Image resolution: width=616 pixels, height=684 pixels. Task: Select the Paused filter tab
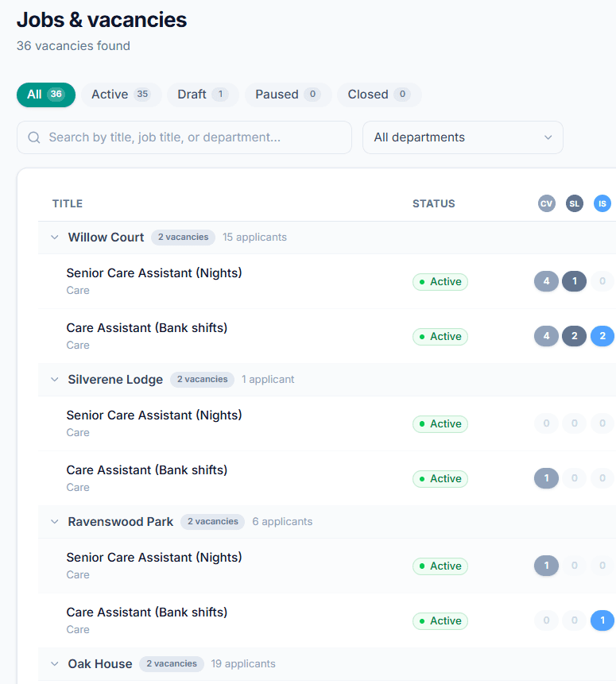pyautogui.click(x=289, y=95)
